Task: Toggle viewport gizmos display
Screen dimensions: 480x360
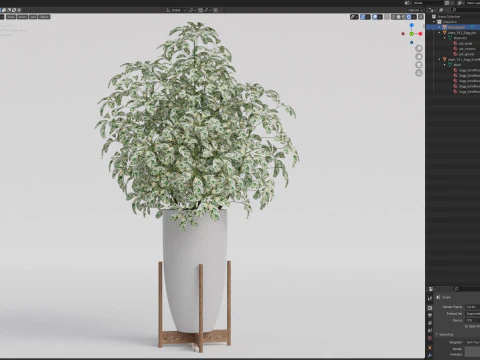Action: (363, 17)
